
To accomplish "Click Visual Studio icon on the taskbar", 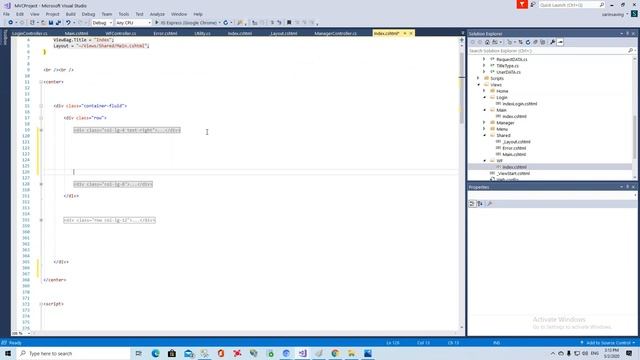I will 302,353.
